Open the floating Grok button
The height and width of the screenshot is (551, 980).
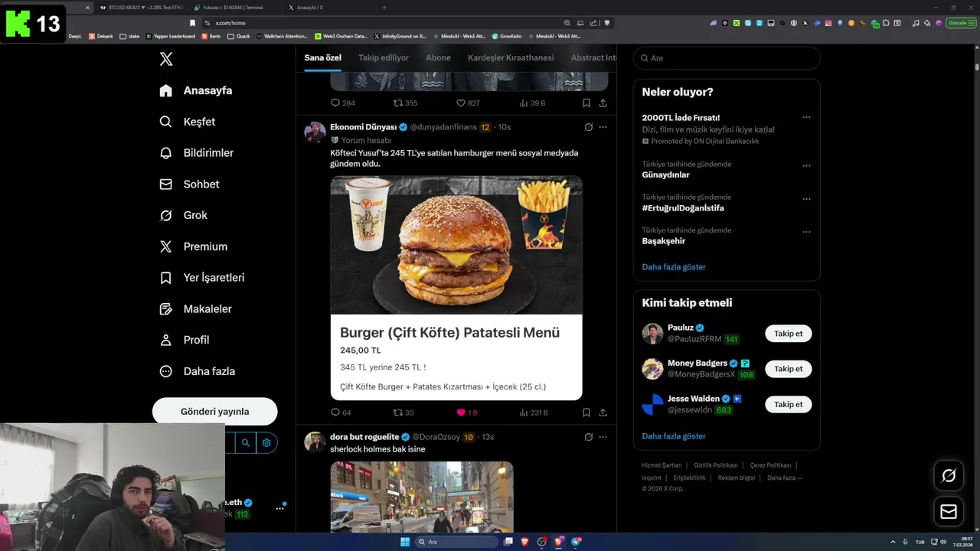[949, 476]
